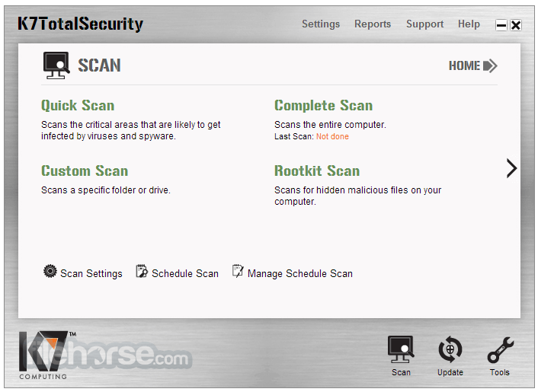The image size is (538, 392).
Task: Click the 'Tools' label in bottom bar
Action: pyautogui.click(x=500, y=372)
